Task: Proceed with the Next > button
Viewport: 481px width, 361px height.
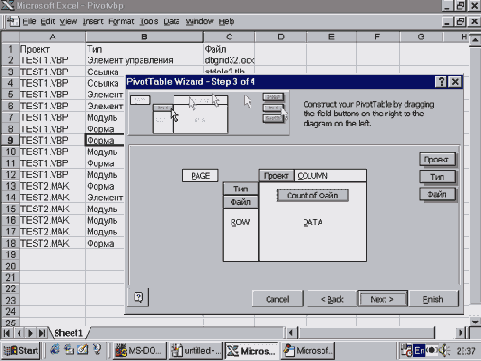Action: point(382,299)
